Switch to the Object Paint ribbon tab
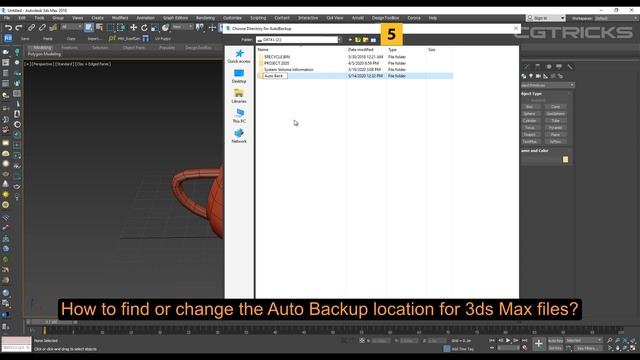The width and height of the screenshot is (640, 360). point(134,48)
